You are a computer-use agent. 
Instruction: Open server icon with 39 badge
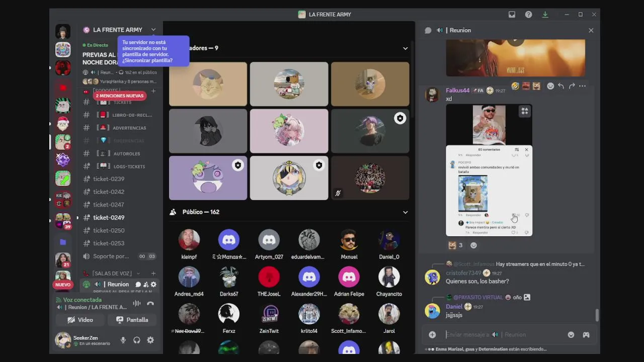coord(63,221)
